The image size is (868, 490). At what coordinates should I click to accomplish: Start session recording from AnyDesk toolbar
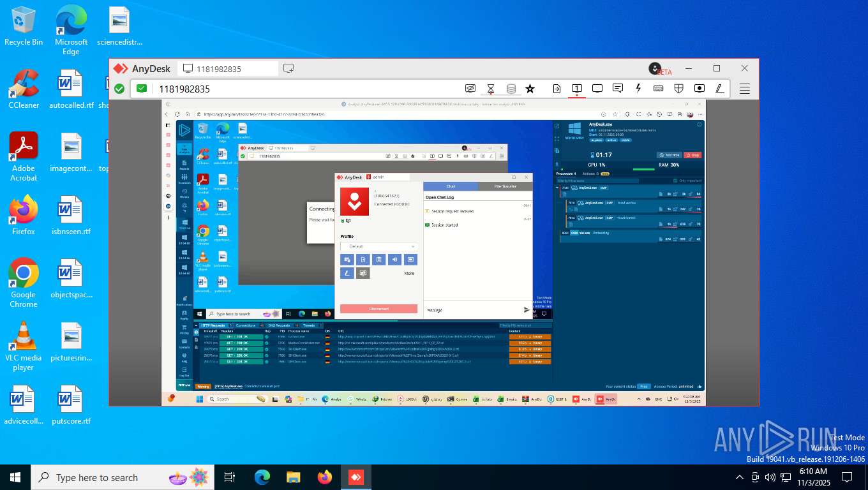tap(700, 89)
